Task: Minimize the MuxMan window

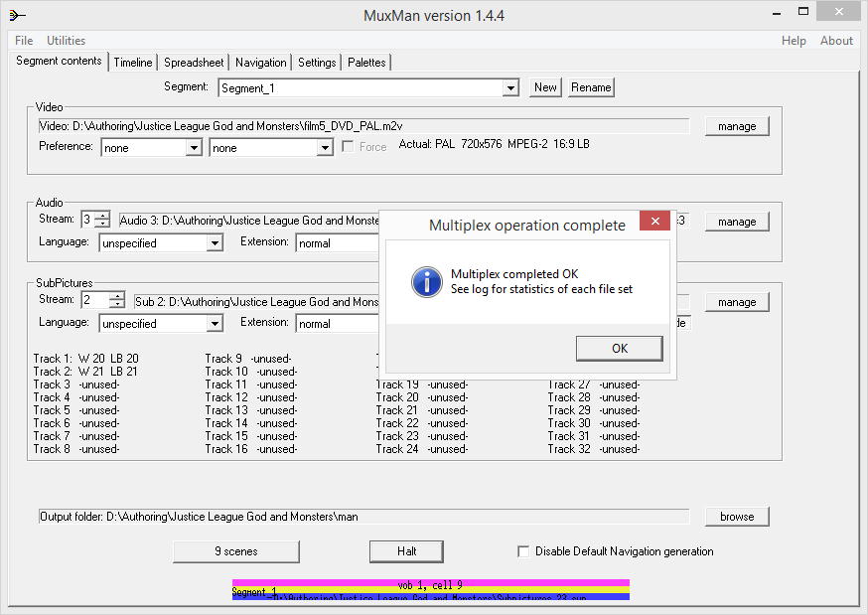Action: (x=777, y=12)
